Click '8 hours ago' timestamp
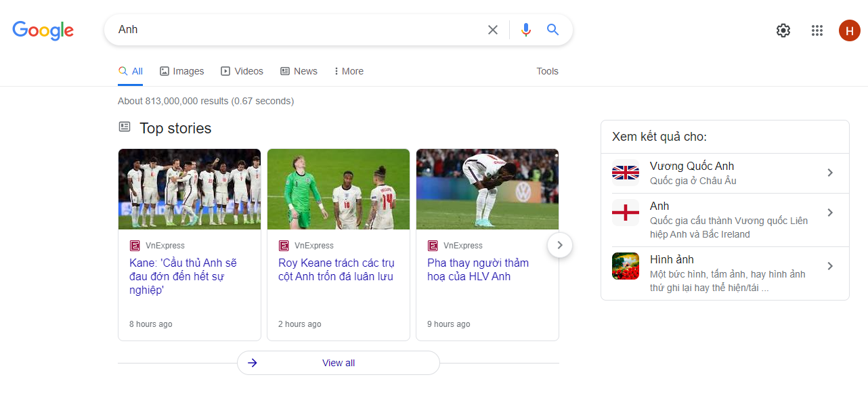 coord(150,324)
